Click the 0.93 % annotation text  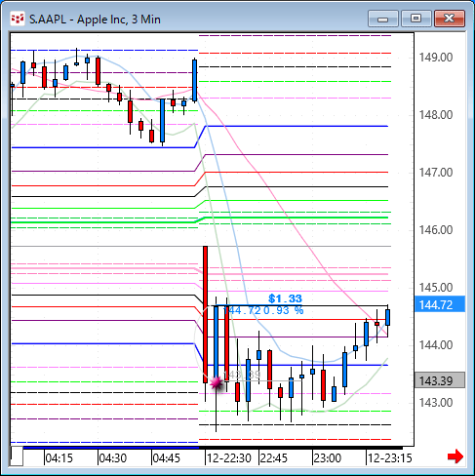284,310
